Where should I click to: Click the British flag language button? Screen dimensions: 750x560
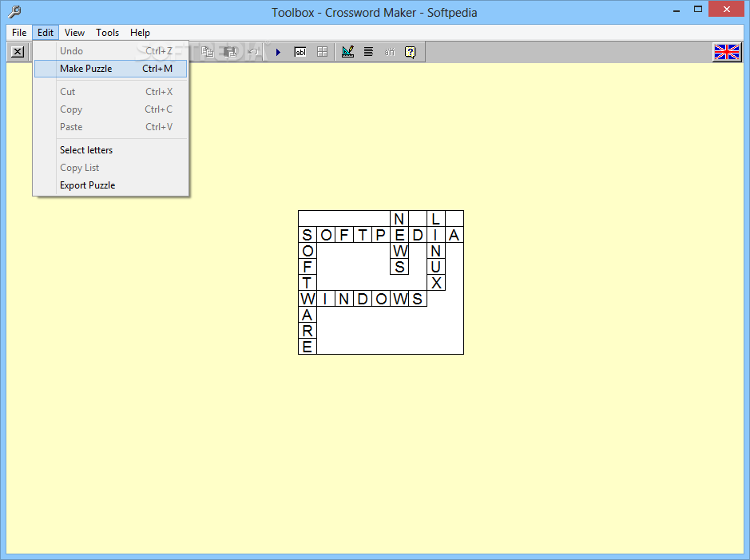pos(727,52)
